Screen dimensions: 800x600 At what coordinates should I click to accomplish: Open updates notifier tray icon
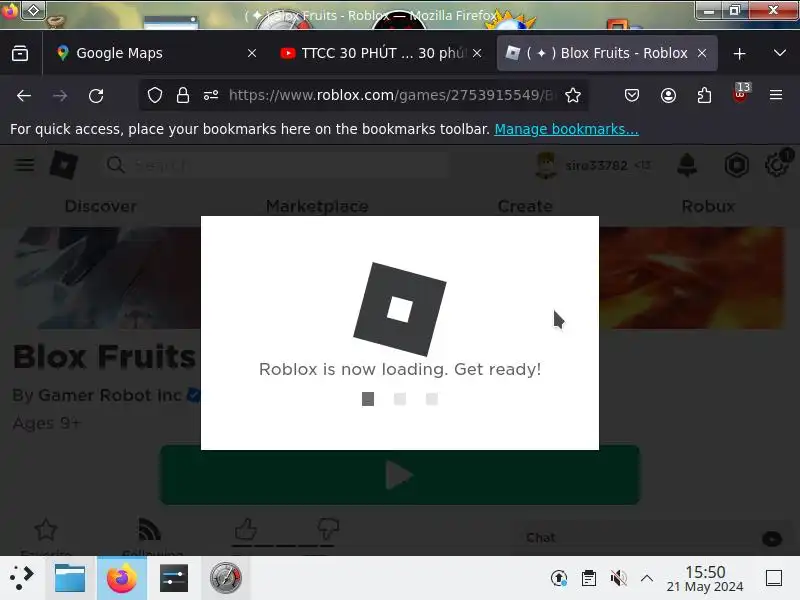point(559,578)
